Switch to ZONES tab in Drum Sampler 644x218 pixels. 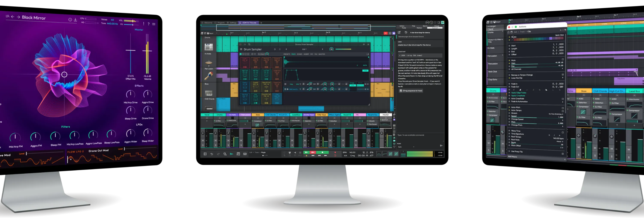click(299, 54)
